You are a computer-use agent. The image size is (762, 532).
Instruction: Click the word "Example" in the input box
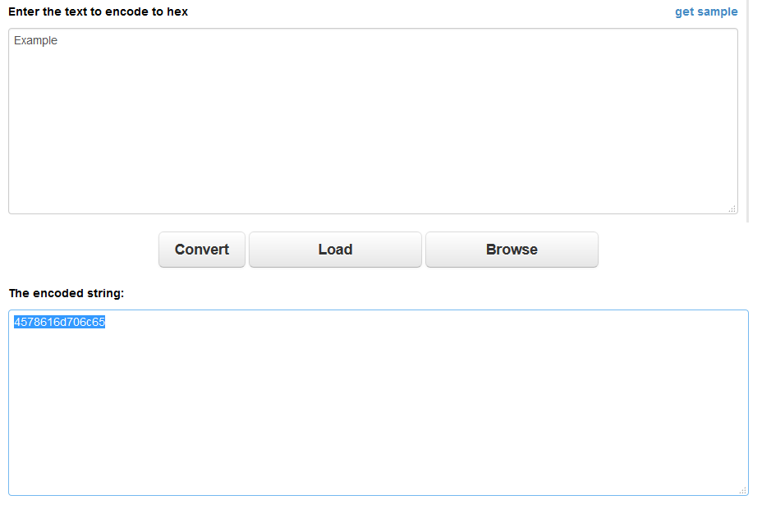click(36, 40)
